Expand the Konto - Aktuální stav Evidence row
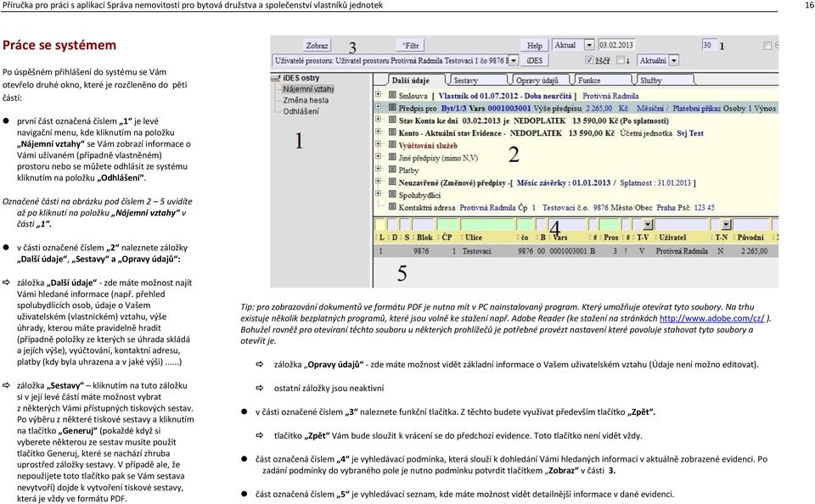815x504 pixels. (x=379, y=132)
